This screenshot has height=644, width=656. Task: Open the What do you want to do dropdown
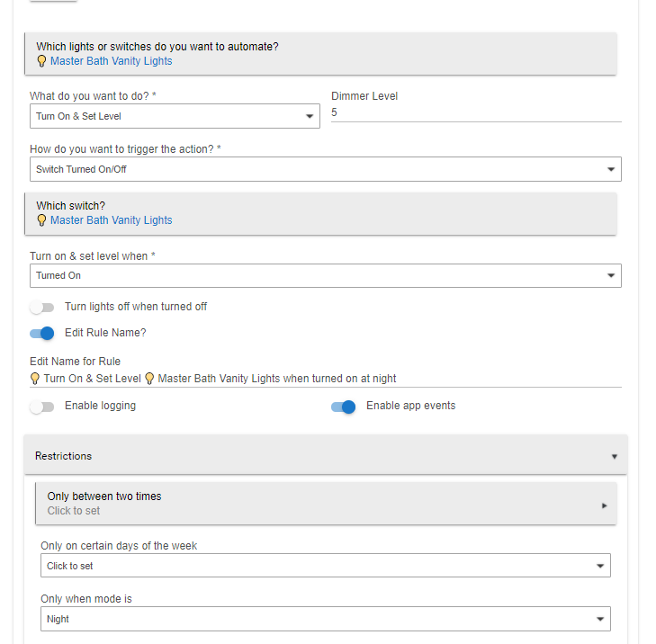click(175, 116)
